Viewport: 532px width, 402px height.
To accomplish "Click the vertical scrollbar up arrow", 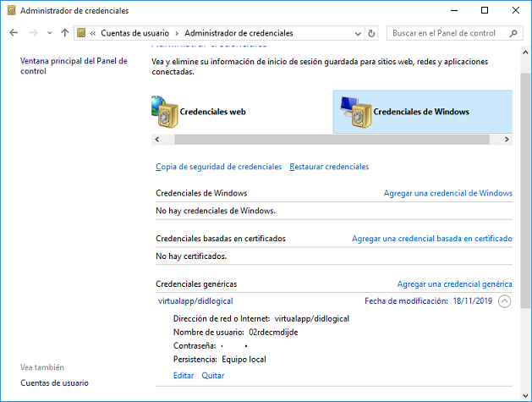I will tap(525, 52).
